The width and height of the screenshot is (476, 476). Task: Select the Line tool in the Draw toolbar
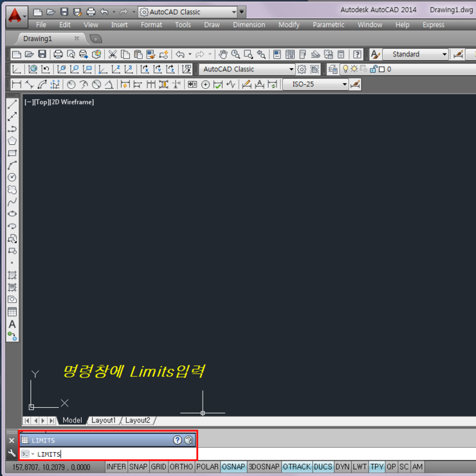pyautogui.click(x=12, y=104)
